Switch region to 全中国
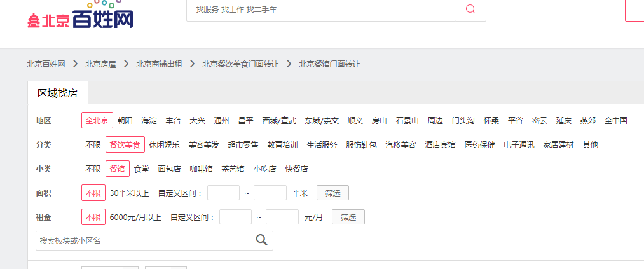Image resolution: width=644 pixels, height=269 pixels. pos(616,121)
